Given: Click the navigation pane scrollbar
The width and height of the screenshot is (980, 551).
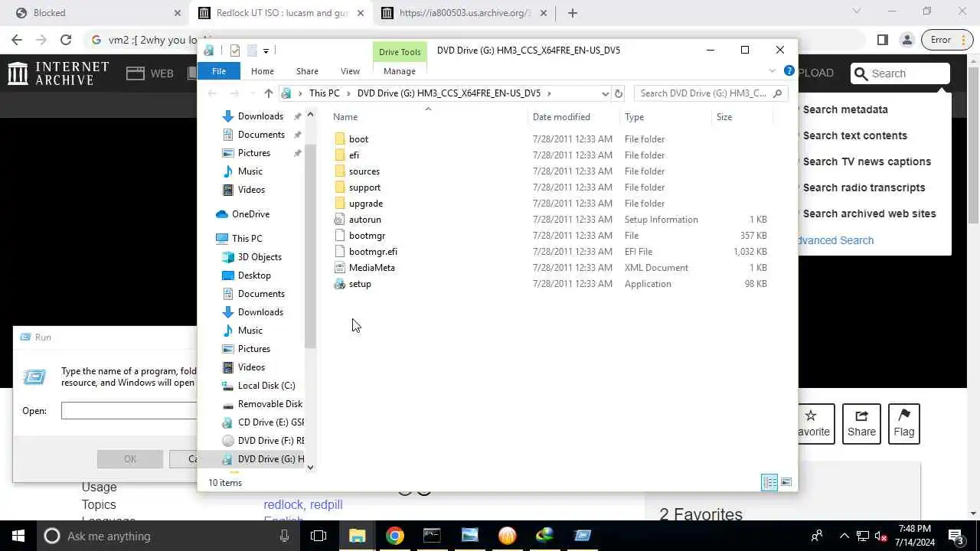Looking at the screenshot, I should pyautogui.click(x=310, y=245).
